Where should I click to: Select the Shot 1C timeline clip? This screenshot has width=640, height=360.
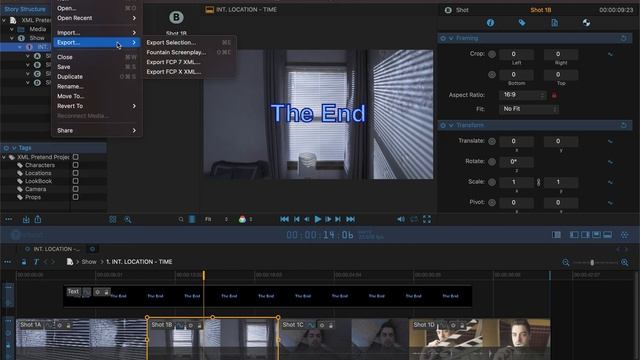344,339
